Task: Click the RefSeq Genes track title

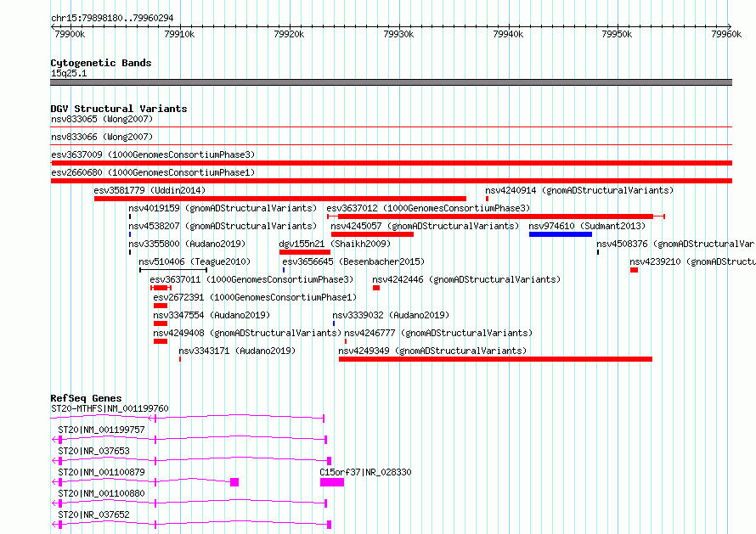Action: tap(86, 398)
